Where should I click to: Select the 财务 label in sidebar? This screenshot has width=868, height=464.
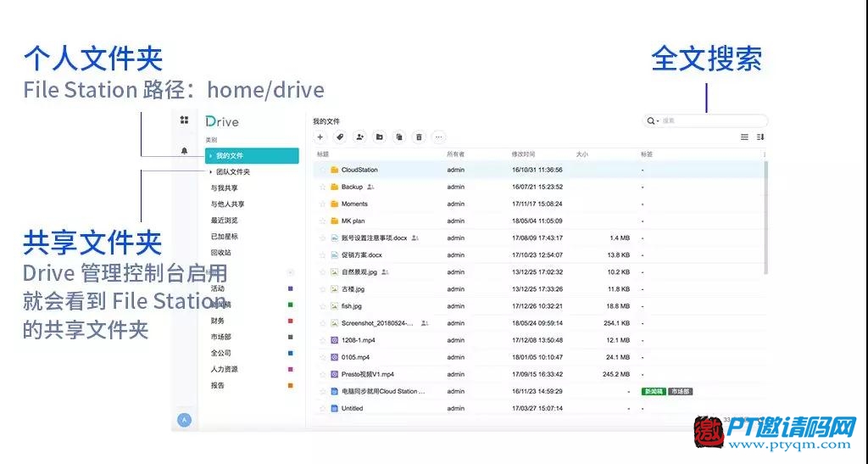[x=218, y=321]
